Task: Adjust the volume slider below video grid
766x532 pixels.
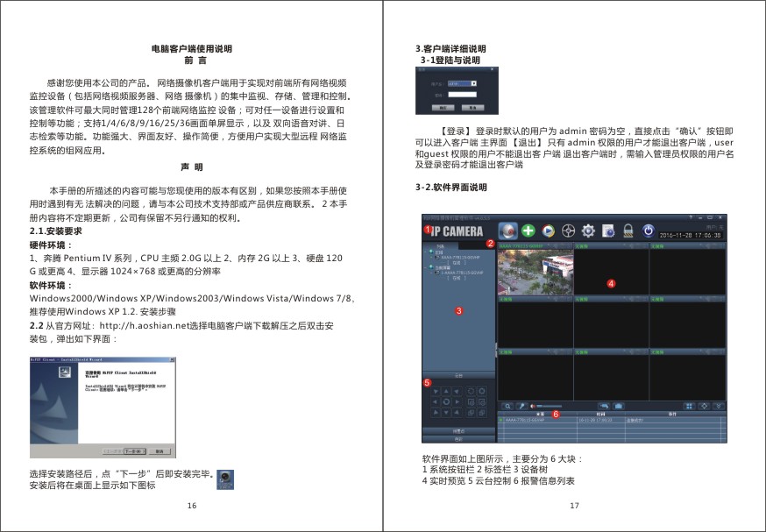Action: point(547,406)
